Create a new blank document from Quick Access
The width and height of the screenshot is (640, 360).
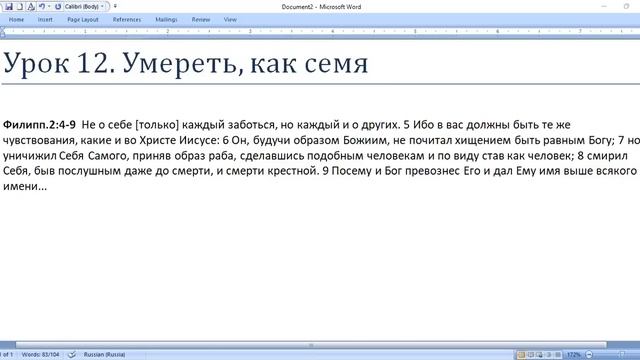pyautogui.click(x=19, y=7)
